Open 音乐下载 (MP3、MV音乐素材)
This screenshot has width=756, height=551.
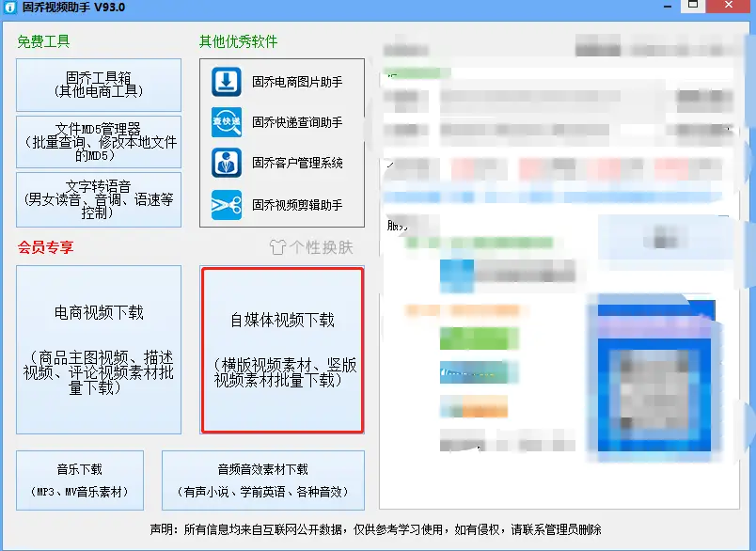click(x=80, y=480)
